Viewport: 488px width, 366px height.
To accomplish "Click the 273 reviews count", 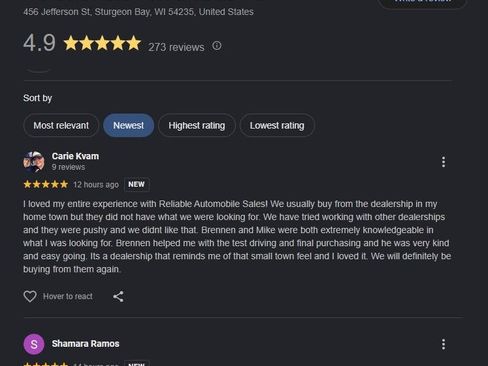I will (x=176, y=47).
